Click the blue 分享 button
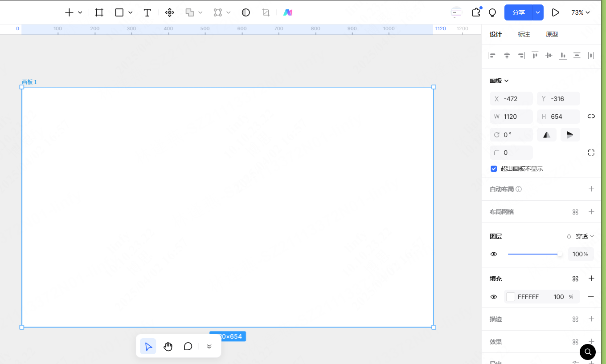This screenshot has height=364, width=606. click(x=518, y=12)
